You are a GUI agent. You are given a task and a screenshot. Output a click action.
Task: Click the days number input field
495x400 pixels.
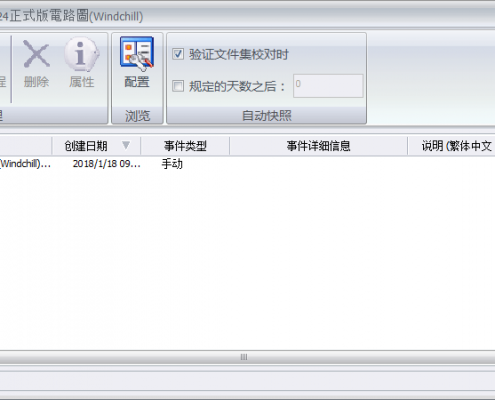point(328,86)
